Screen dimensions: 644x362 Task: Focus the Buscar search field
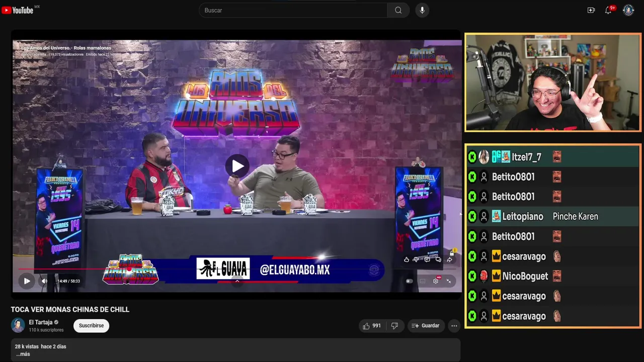pos(293,10)
